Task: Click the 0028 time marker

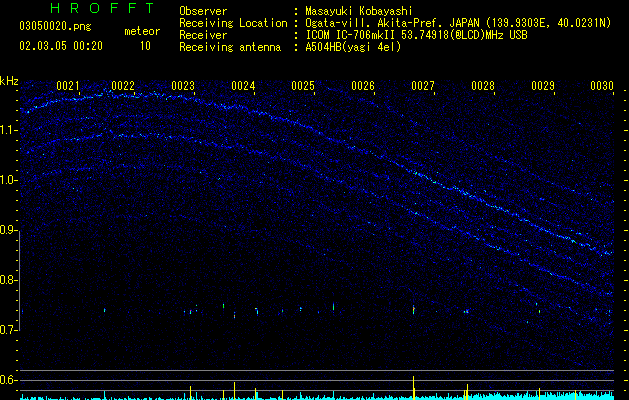Action: [x=483, y=86]
